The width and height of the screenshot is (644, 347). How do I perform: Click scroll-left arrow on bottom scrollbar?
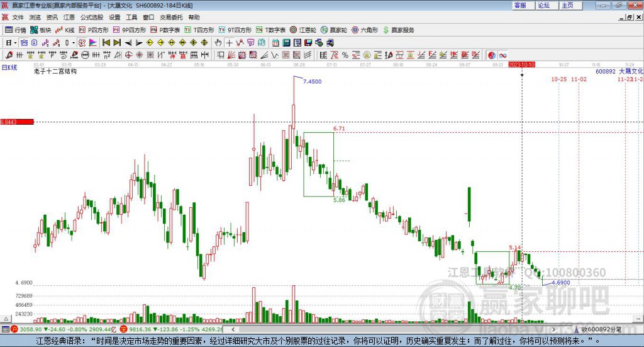click(233, 329)
